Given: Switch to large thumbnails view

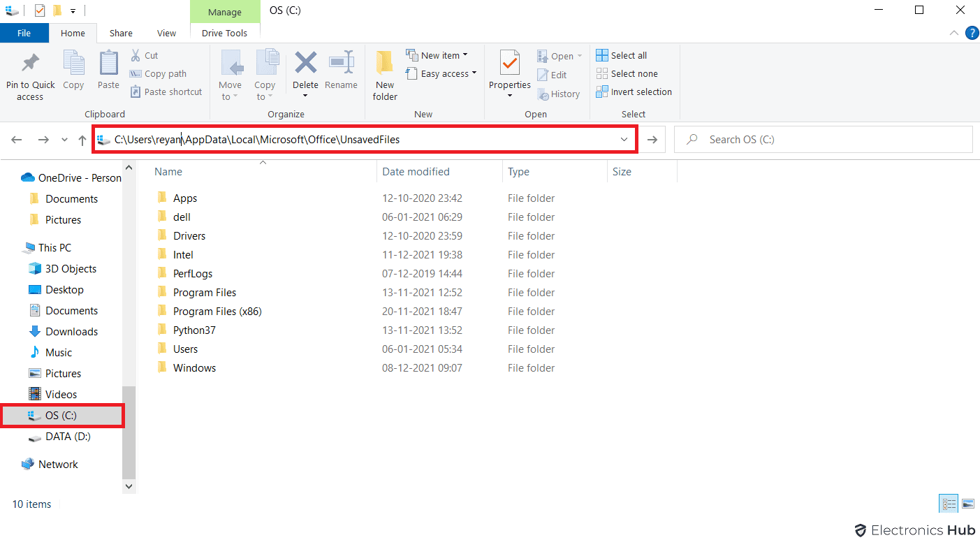Looking at the screenshot, I should click(x=967, y=503).
